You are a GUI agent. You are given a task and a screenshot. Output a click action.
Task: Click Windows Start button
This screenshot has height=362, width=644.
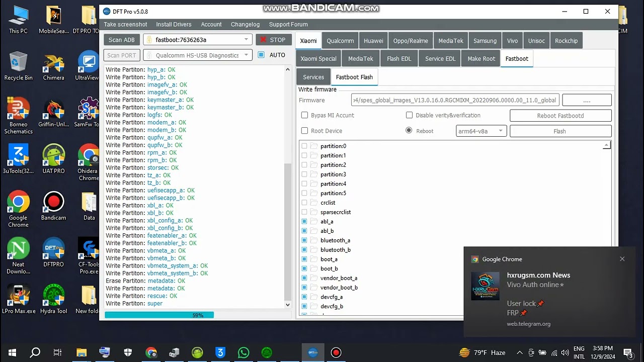12,352
